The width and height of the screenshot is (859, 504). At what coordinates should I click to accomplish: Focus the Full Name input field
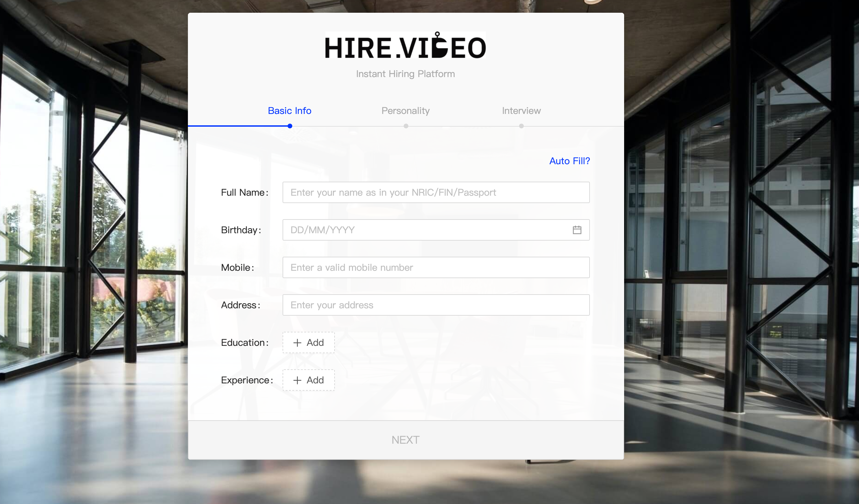tap(436, 192)
